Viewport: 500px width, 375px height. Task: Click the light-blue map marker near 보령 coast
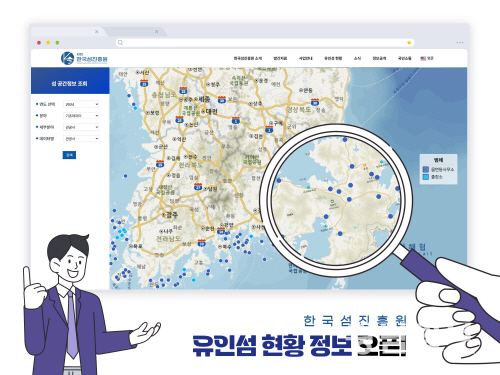point(135,108)
